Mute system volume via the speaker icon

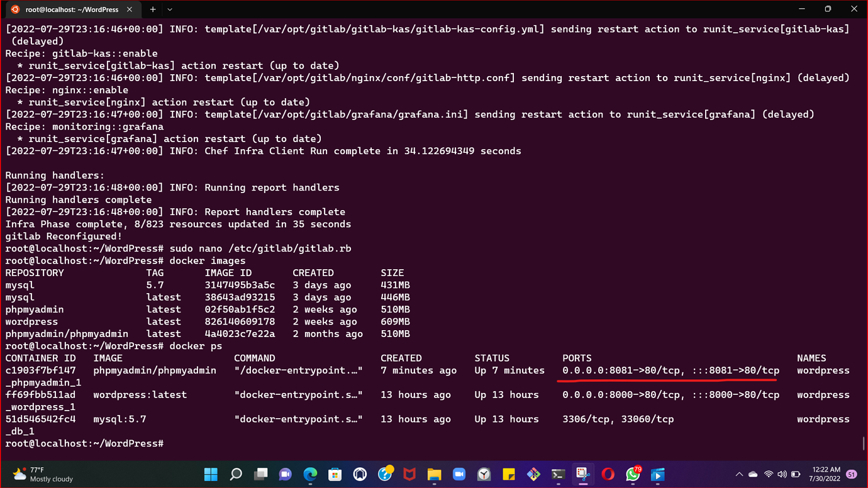(x=782, y=475)
